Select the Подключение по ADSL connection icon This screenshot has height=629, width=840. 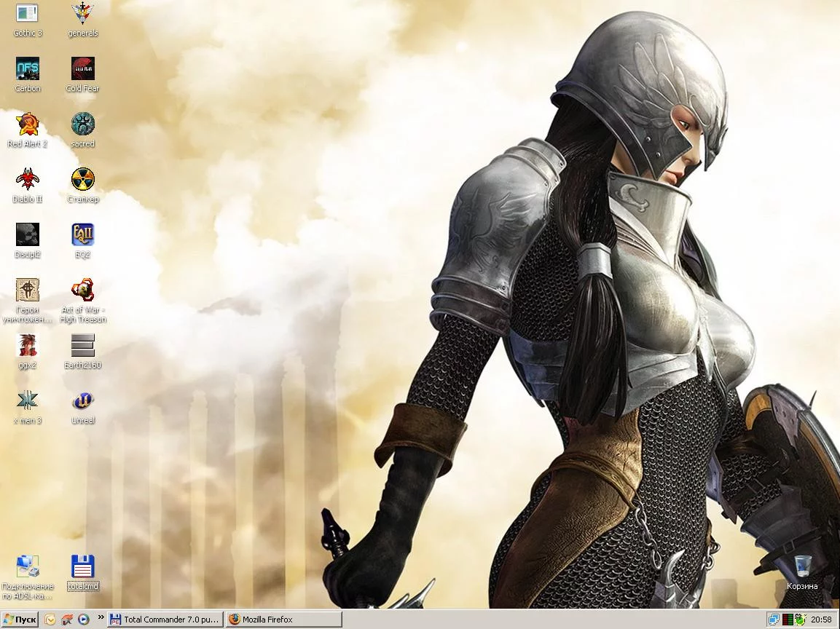click(x=28, y=577)
